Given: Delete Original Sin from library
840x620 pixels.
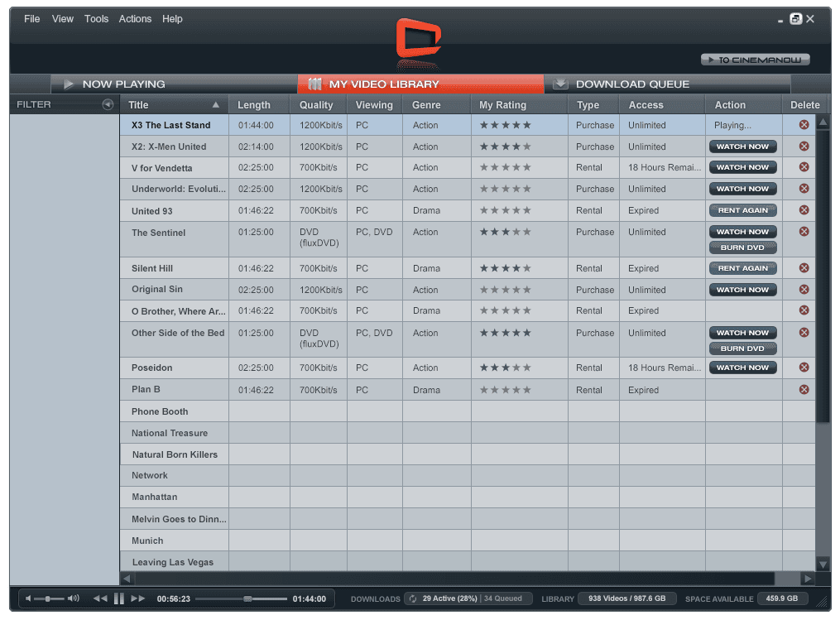Looking at the screenshot, I should point(804,290).
